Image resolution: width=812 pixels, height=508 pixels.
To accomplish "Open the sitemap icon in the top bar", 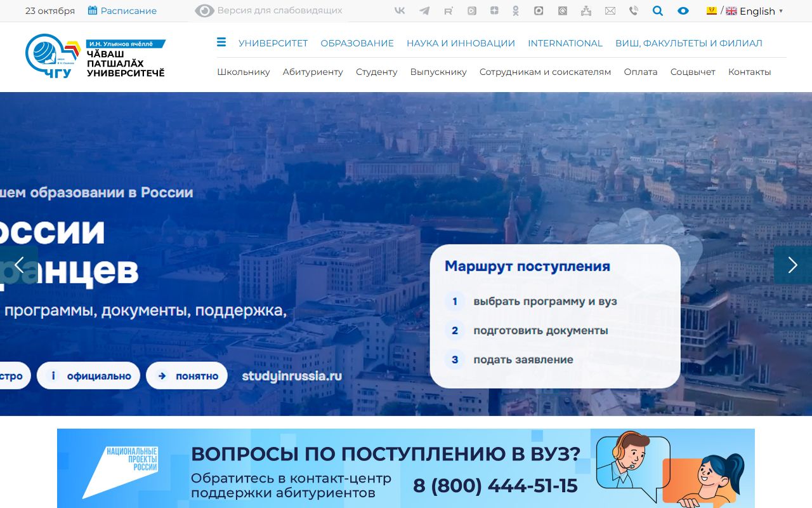I will click(586, 11).
